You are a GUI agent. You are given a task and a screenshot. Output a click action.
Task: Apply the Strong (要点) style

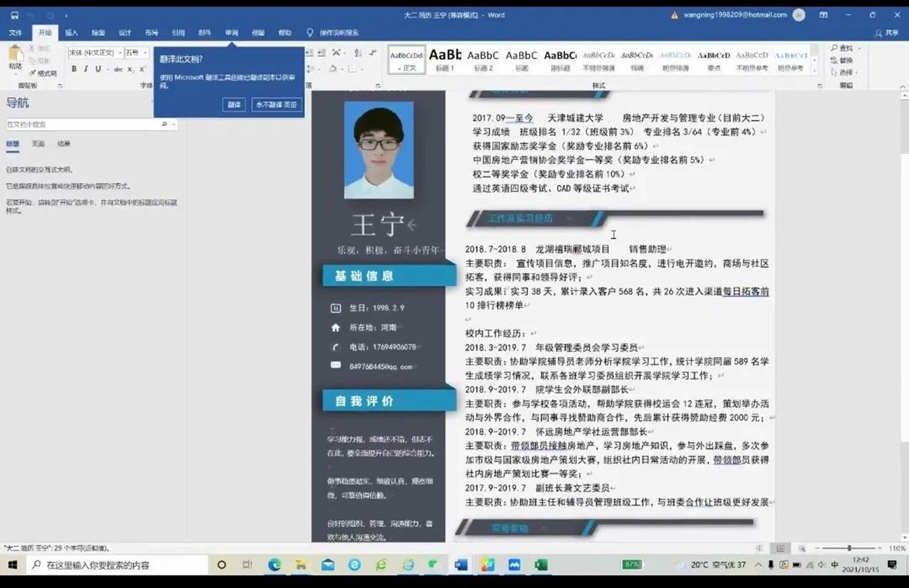click(x=714, y=59)
